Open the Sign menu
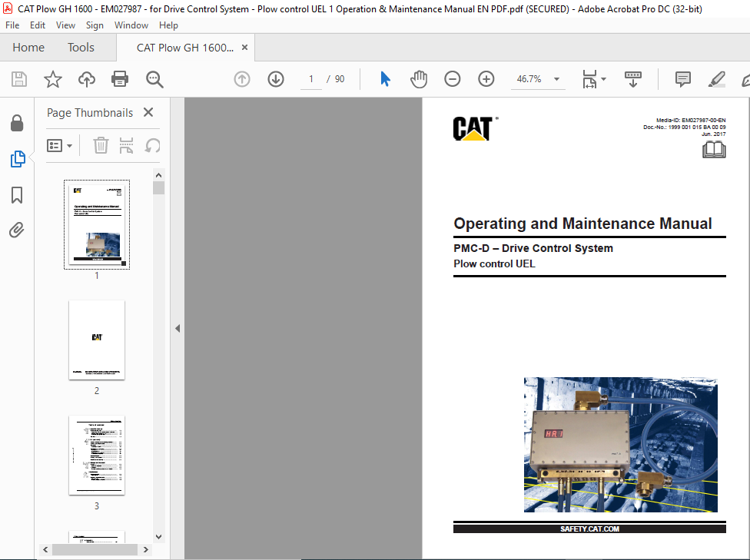750x560 pixels. [95, 25]
